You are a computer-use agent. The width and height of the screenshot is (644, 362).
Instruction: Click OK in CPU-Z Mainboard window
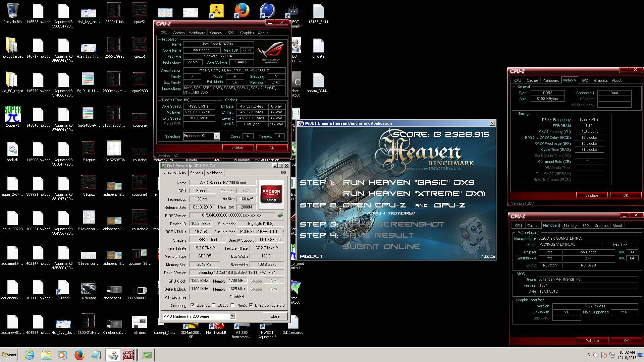626,341
